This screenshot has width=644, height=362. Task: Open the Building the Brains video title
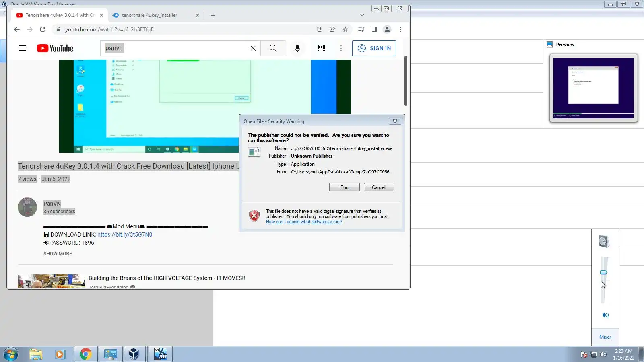(x=167, y=278)
